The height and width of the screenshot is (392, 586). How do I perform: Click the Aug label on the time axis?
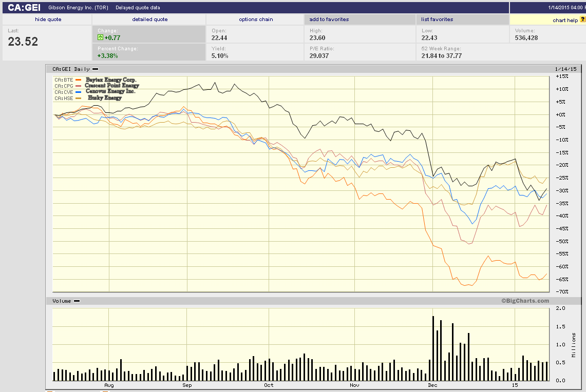(109, 385)
